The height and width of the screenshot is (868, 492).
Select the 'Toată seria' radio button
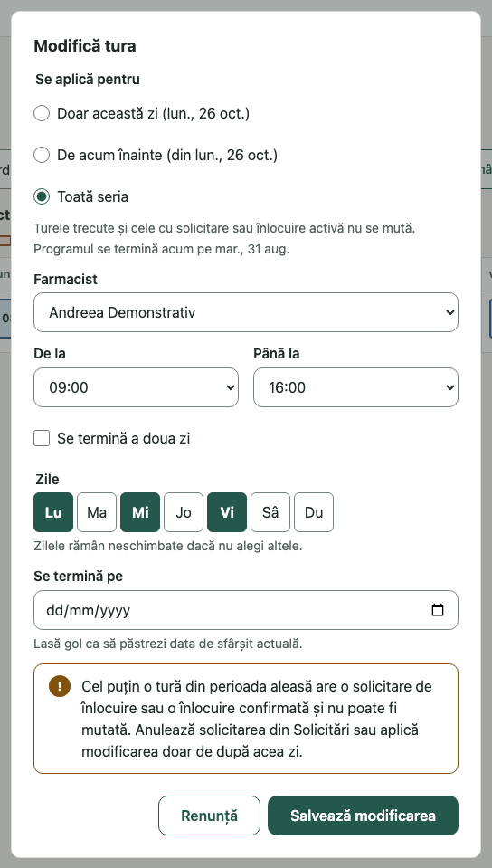[42, 196]
